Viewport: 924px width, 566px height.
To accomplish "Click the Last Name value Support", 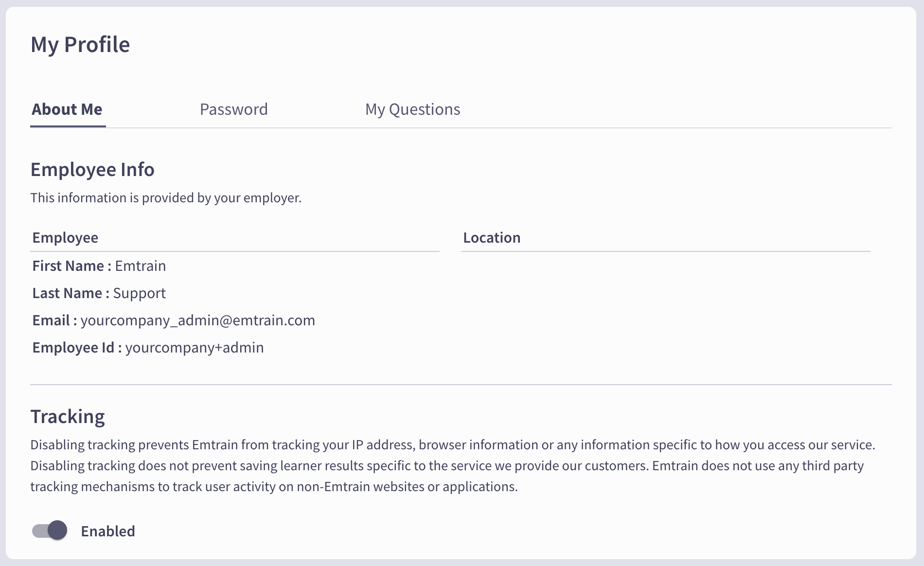I will tap(140, 293).
